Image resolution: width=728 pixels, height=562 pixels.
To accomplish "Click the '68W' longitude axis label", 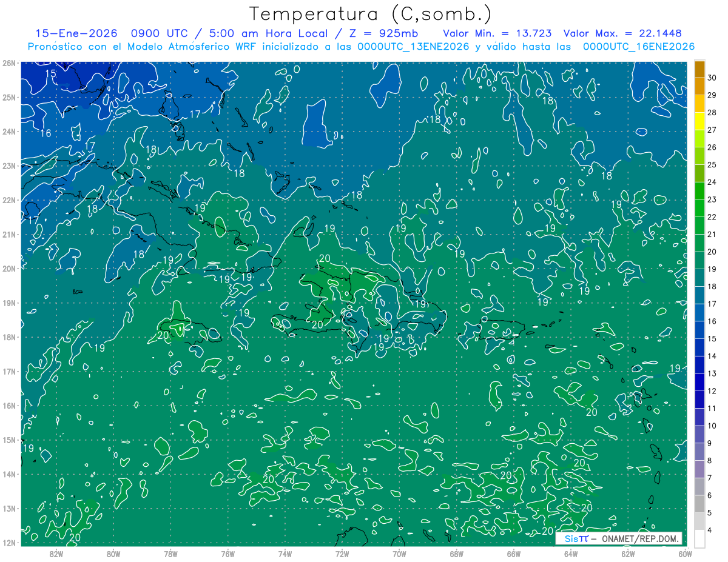I will 456,554.
